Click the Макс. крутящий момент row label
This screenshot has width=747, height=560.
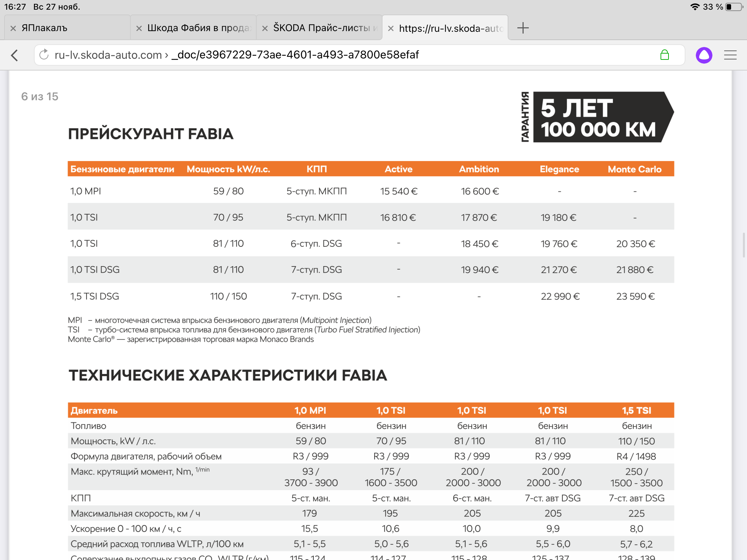[x=140, y=471]
